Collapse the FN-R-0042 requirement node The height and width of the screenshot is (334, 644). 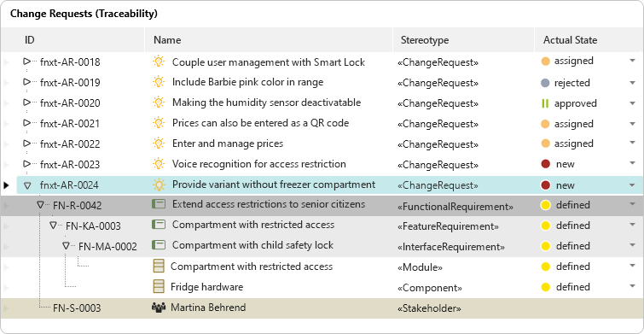[x=40, y=204]
